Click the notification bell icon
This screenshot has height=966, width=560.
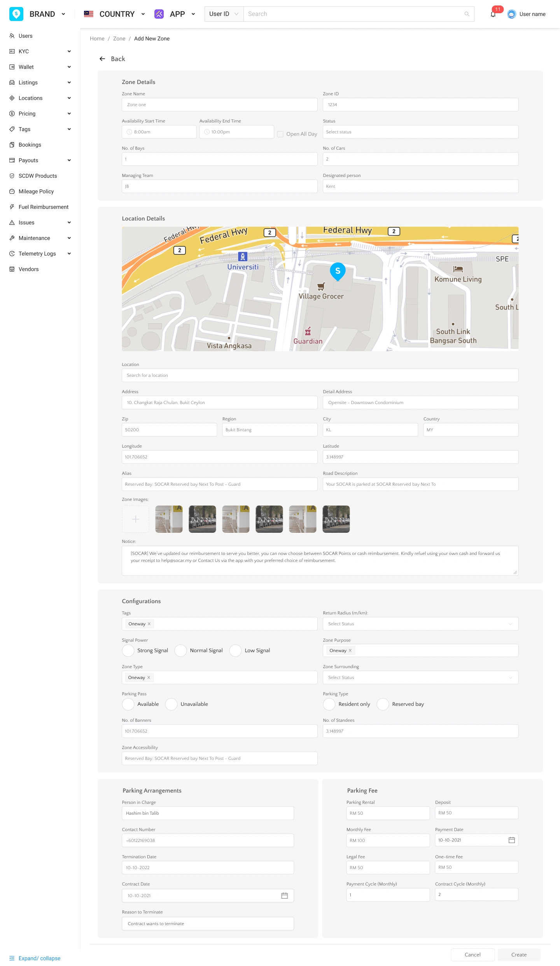point(493,14)
